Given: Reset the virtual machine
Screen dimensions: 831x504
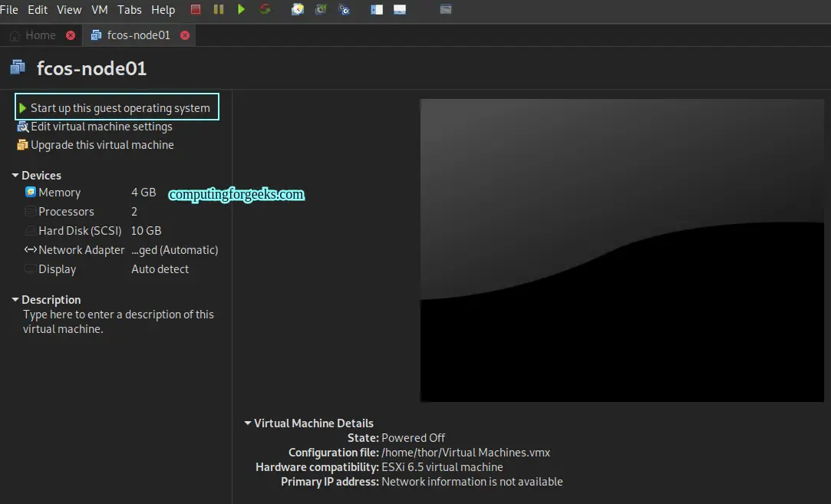Looking at the screenshot, I should click(265, 10).
